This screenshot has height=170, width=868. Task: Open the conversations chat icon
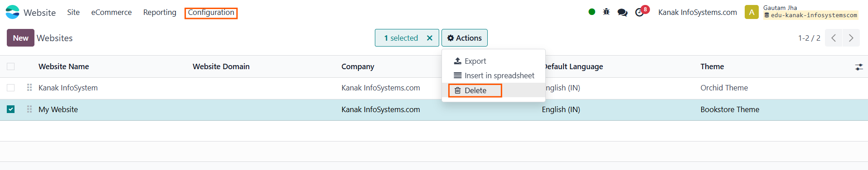[623, 12]
